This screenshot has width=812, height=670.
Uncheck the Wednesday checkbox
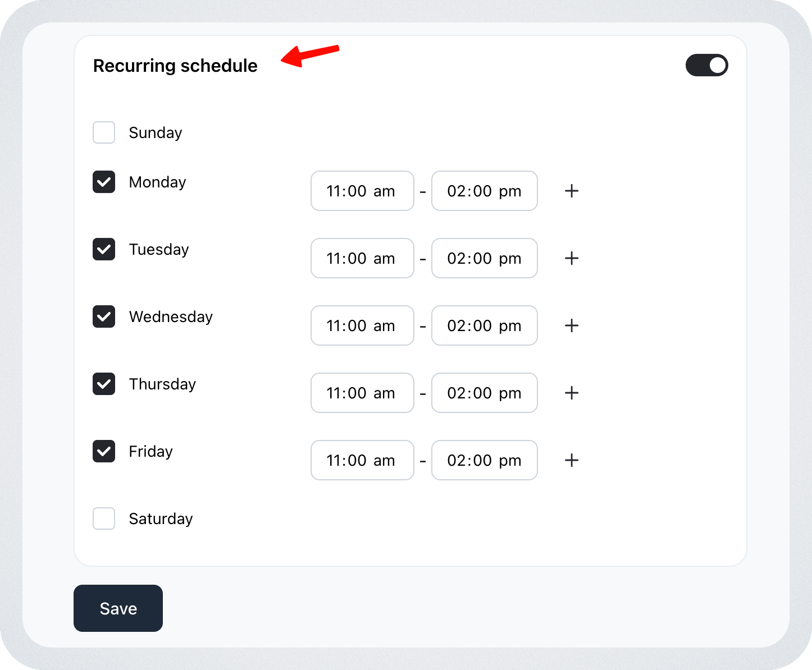(104, 316)
